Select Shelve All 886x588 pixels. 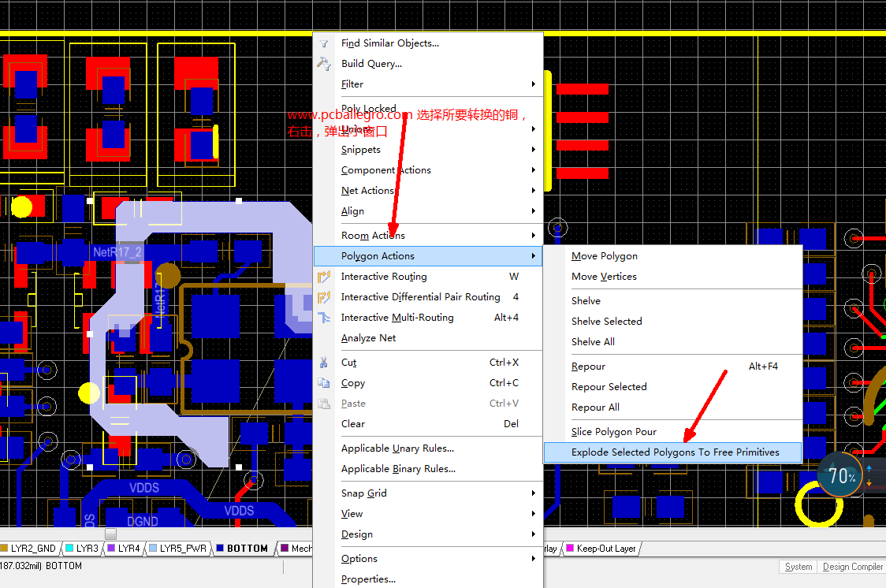pyautogui.click(x=672, y=342)
